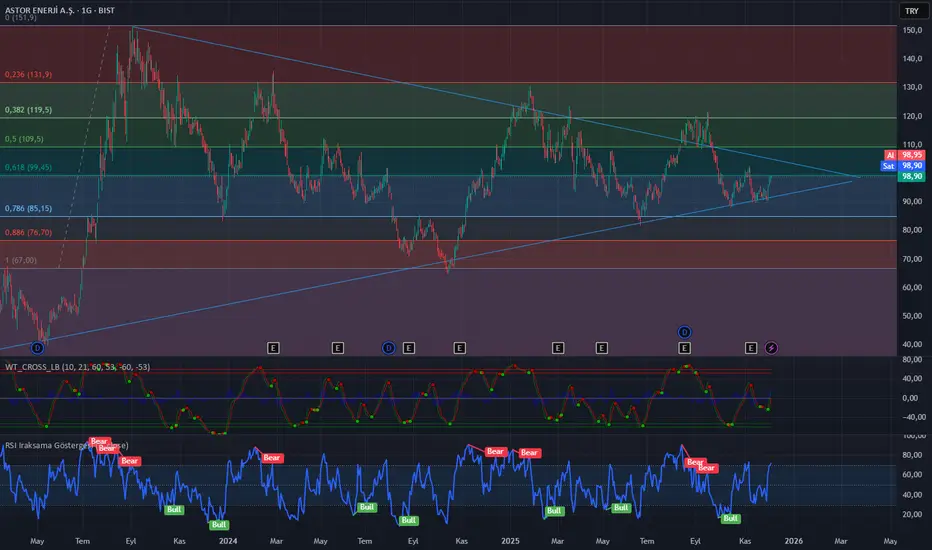This screenshot has width=932, height=550.
Task: Open the E earnings marker near Tem 2024
Action: coord(338,348)
